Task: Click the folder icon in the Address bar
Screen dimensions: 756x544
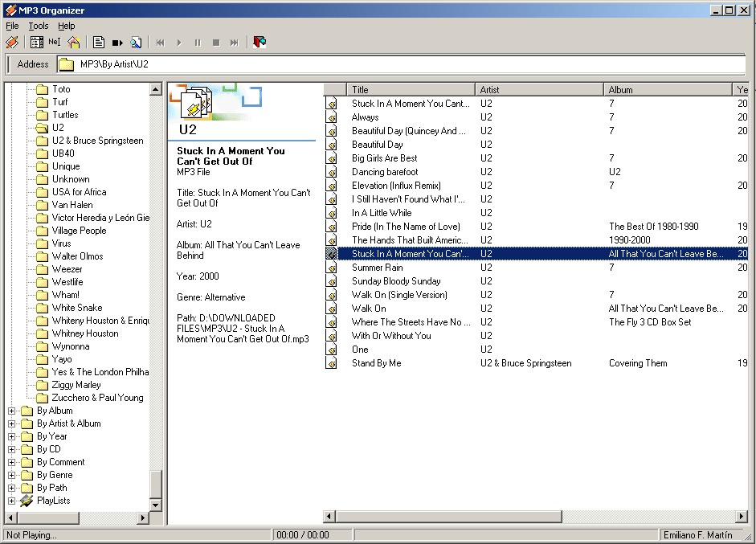Action: click(66, 64)
